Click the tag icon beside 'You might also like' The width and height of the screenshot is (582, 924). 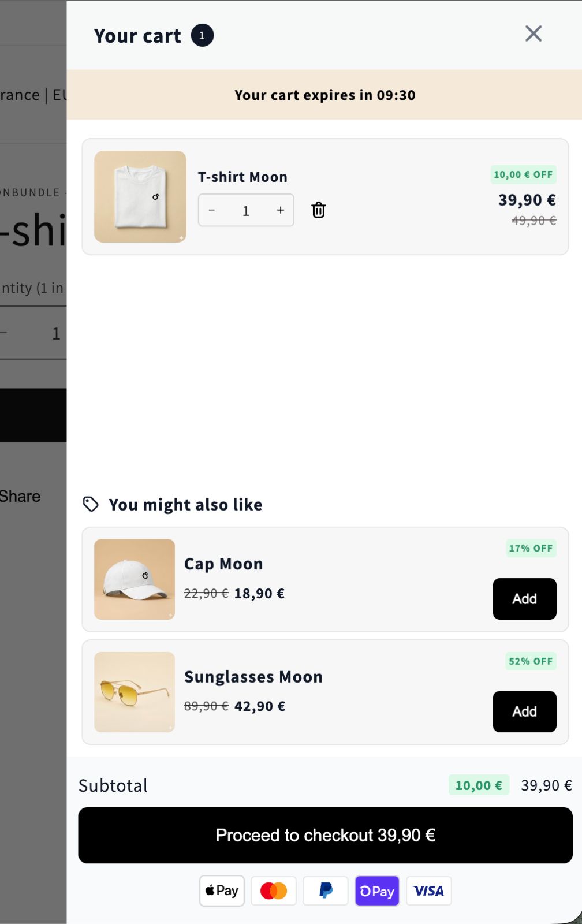91,504
